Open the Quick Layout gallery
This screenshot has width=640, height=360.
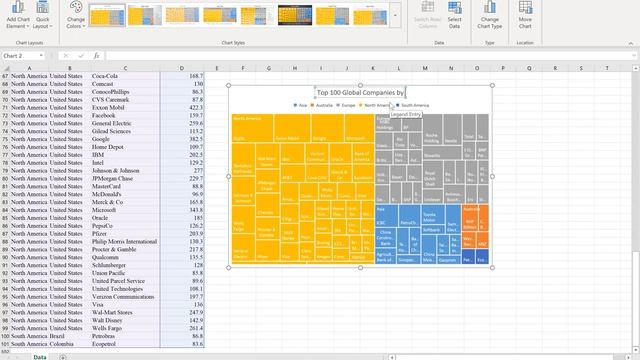42,15
